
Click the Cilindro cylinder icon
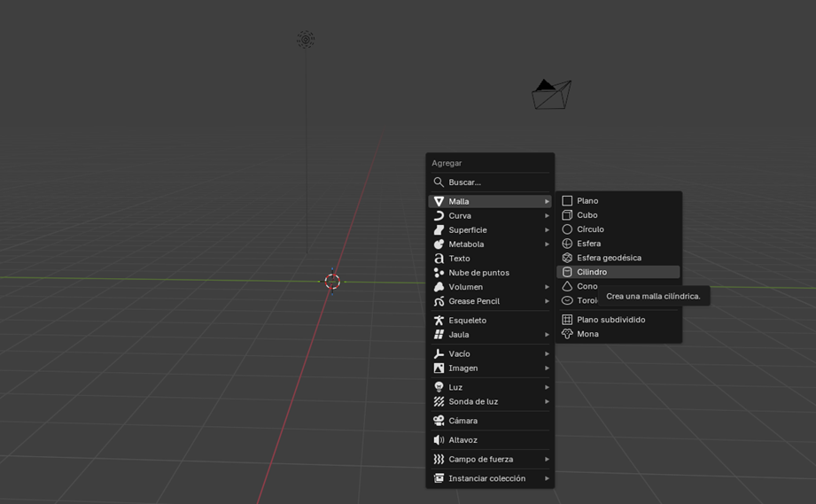coord(567,272)
